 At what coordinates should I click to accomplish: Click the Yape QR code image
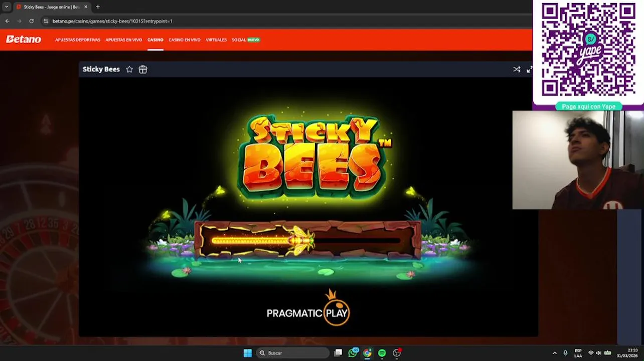pyautogui.click(x=588, y=50)
